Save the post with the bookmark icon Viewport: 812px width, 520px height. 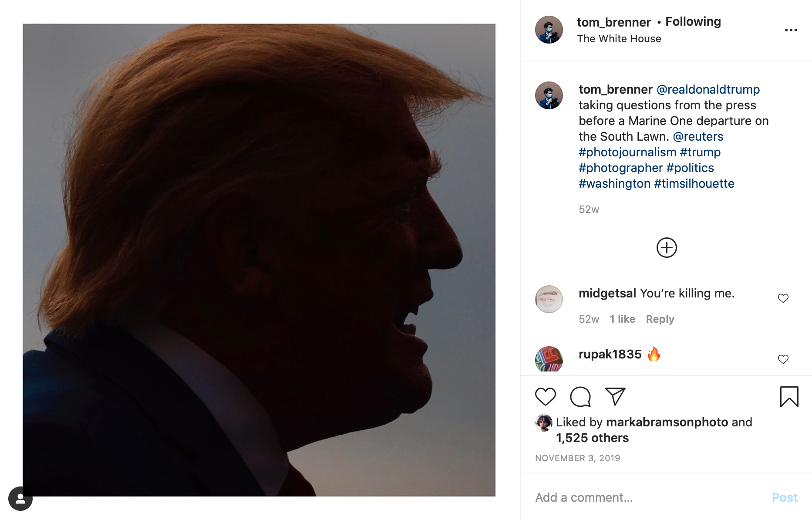(789, 397)
